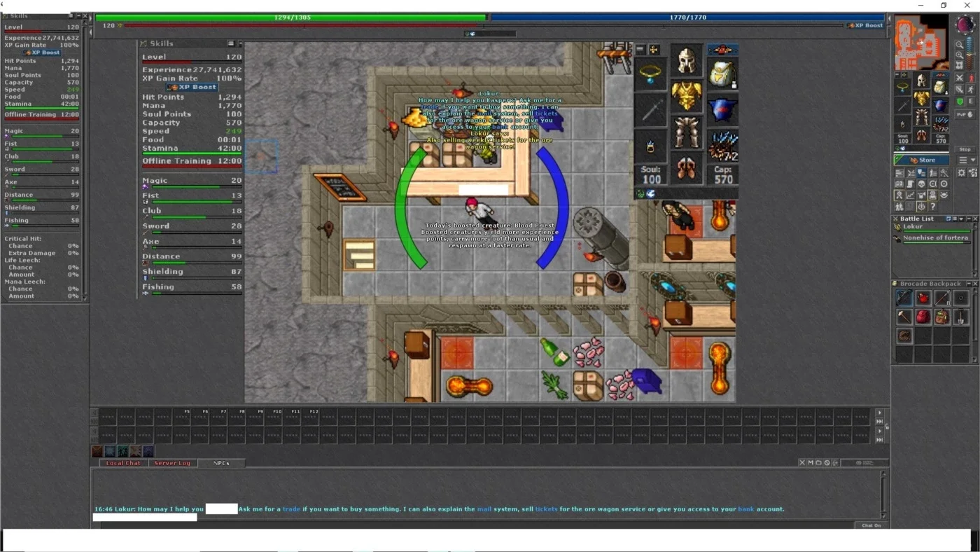Select the NPCs chat tab
This screenshot has height=552, width=980.
point(221,463)
